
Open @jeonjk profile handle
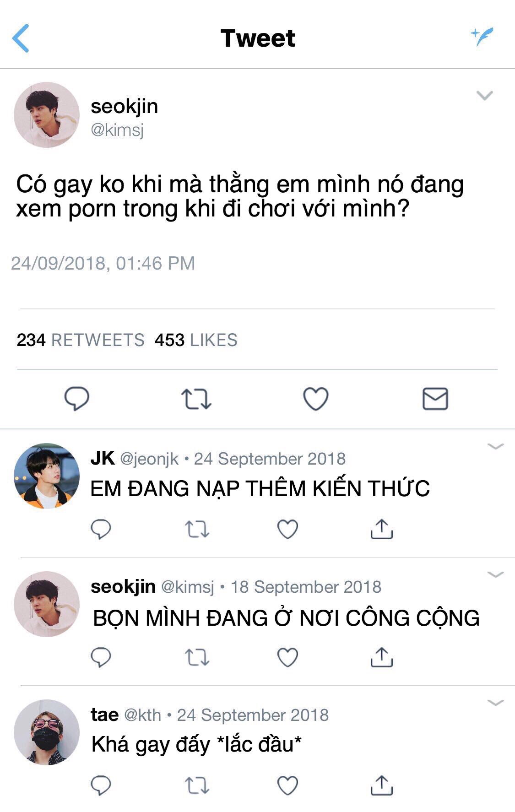tap(149, 459)
